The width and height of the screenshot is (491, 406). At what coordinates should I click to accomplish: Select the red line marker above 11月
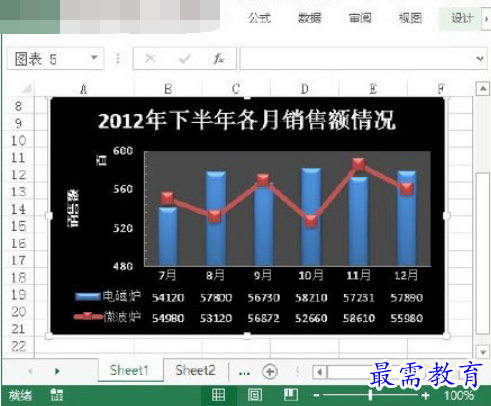coord(359,164)
